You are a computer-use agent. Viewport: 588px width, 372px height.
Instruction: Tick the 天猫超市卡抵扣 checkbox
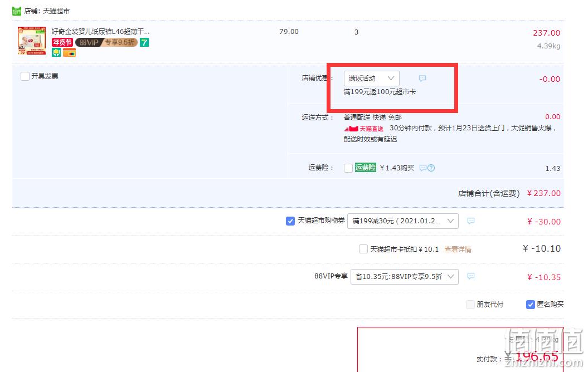(x=363, y=249)
